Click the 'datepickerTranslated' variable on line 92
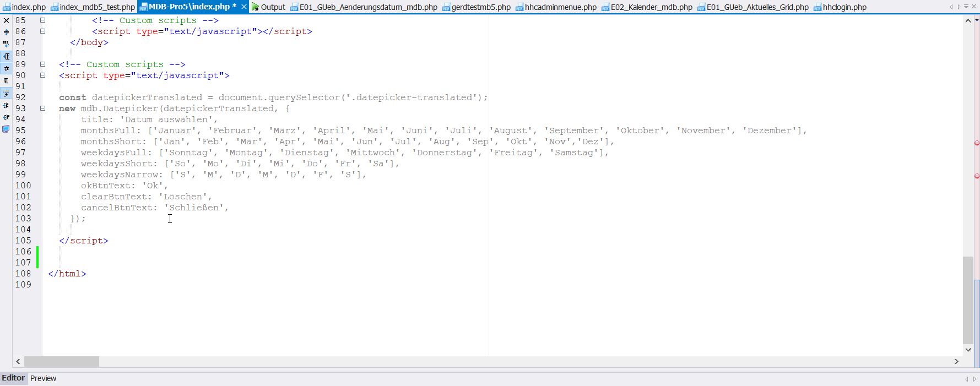Image resolution: width=980 pixels, height=386 pixels. point(147,97)
